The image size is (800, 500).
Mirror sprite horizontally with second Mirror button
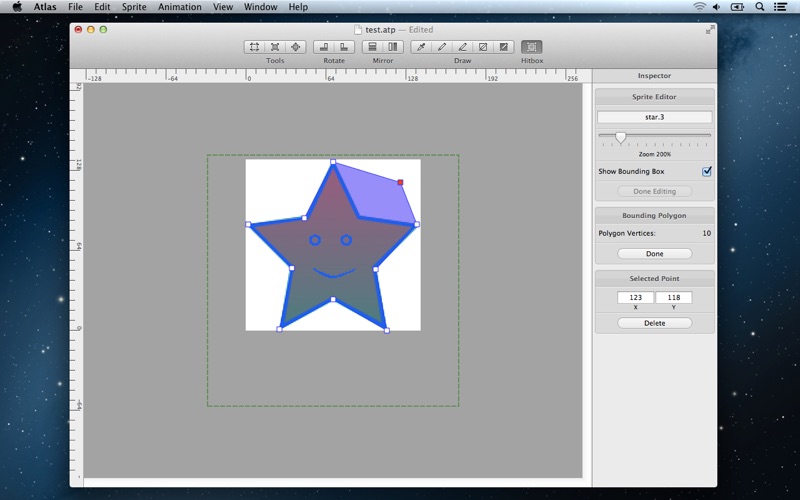point(393,47)
